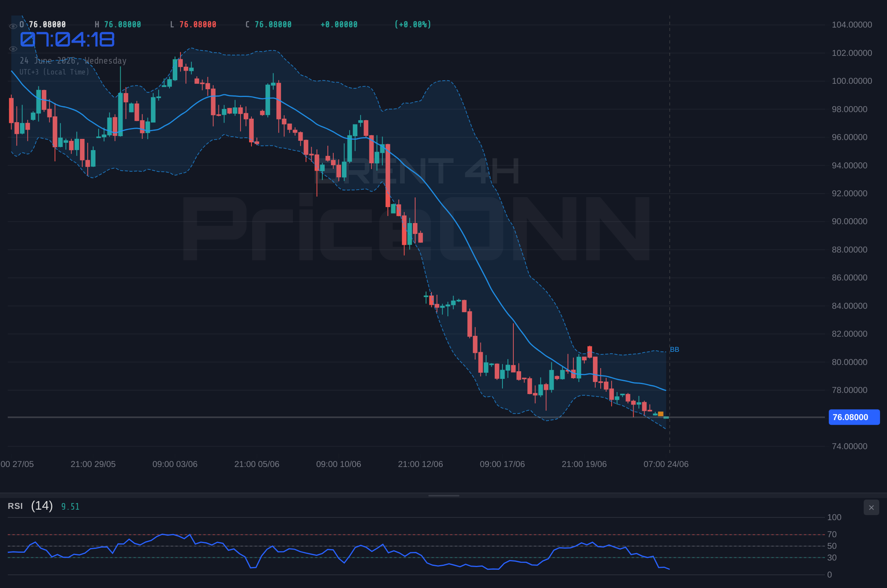Click the low value L 76.08000
The height and width of the screenshot is (588, 887).
tap(193, 24)
